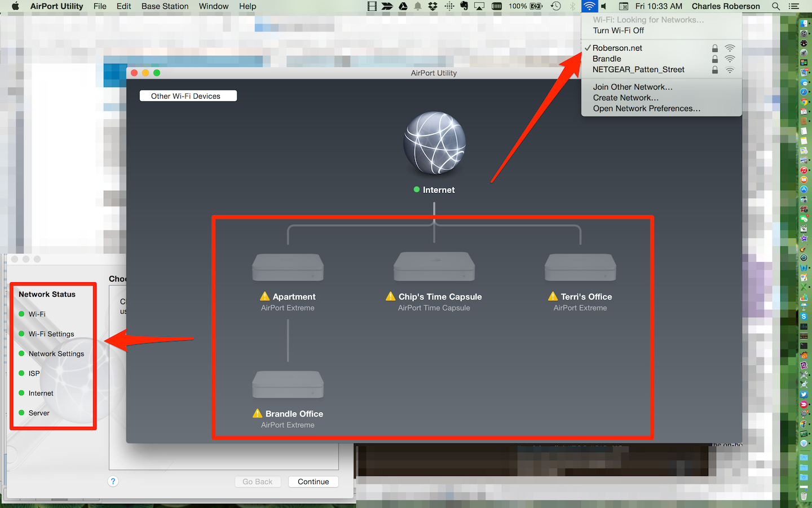
Task: Open Google Chrome from the Dock
Action: click(804, 102)
